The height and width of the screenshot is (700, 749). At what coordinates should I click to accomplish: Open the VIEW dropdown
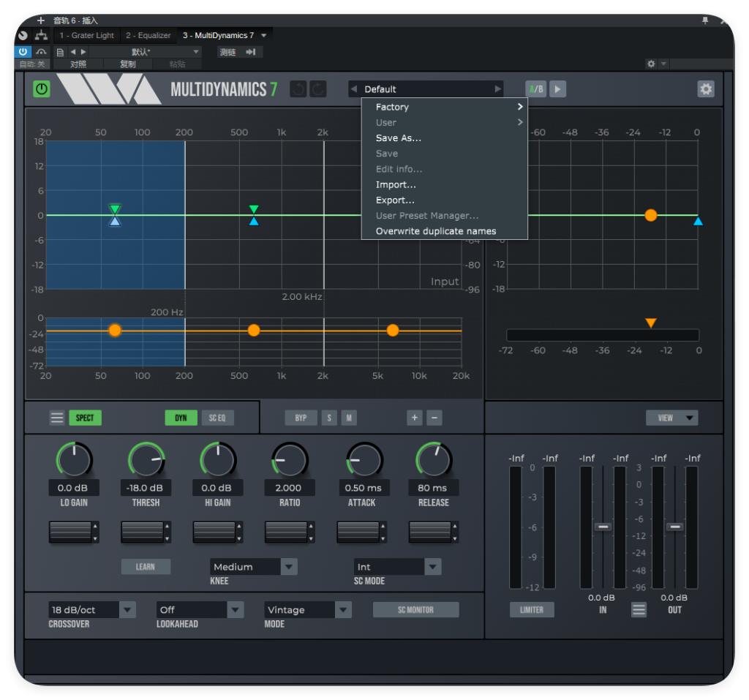pos(671,418)
